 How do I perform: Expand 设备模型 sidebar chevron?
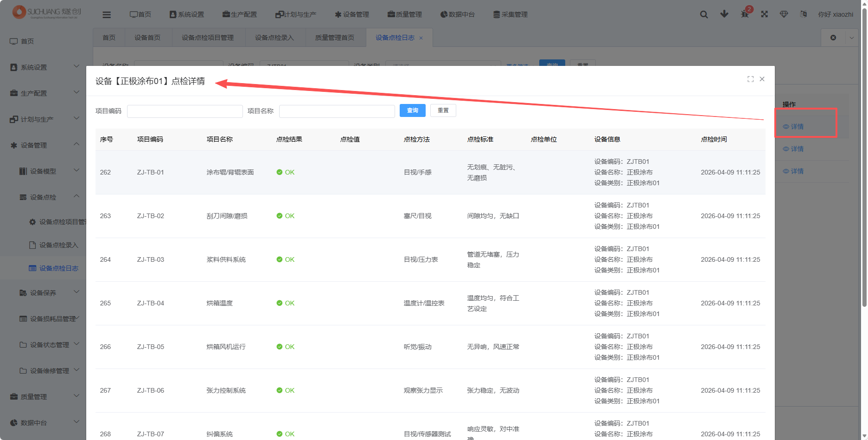coord(77,170)
